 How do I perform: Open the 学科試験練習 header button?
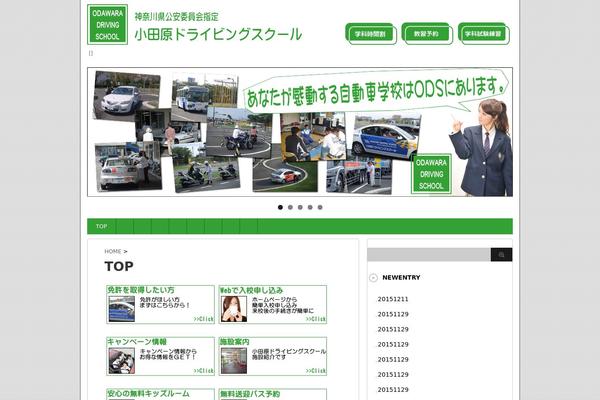point(483,34)
